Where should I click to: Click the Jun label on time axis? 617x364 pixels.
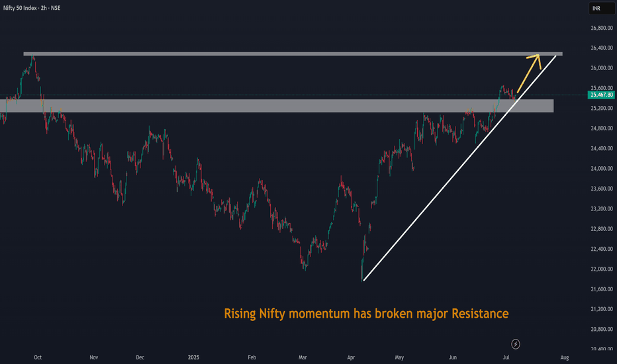[x=453, y=357]
